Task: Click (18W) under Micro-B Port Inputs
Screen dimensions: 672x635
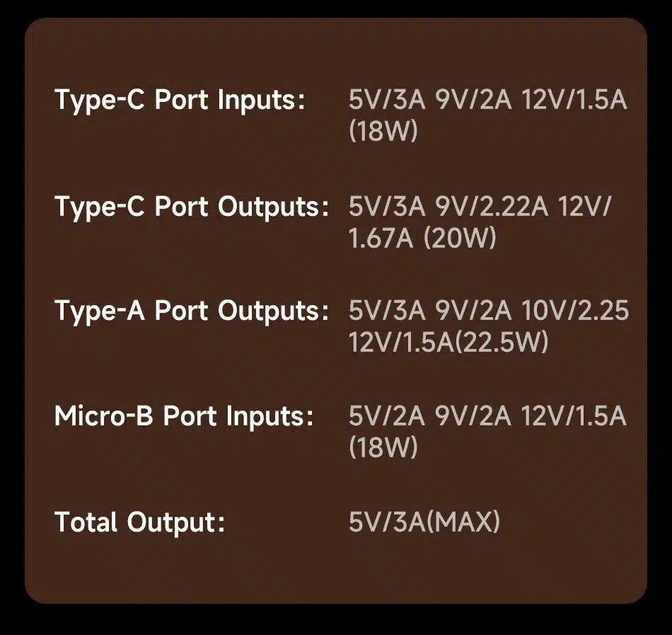Action: click(383, 448)
